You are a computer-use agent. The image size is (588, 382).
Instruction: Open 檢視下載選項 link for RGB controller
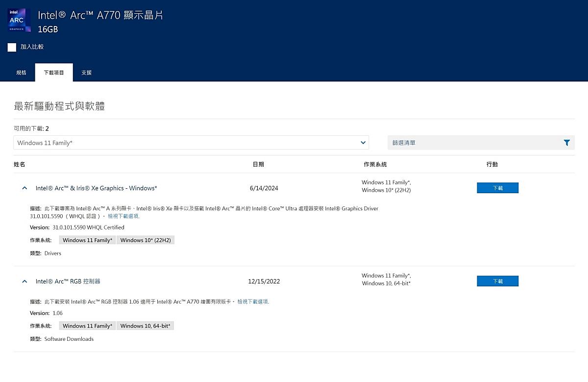pyautogui.click(x=252, y=302)
